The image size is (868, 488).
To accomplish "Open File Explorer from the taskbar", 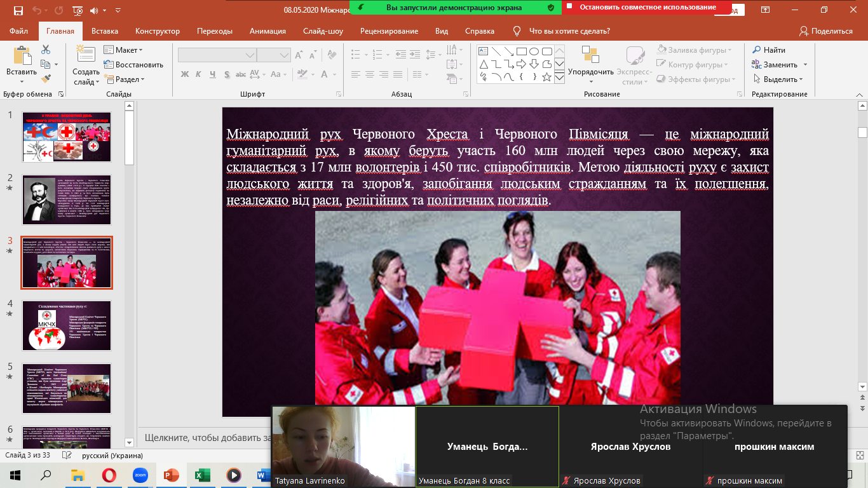I will pyautogui.click(x=78, y=475).
